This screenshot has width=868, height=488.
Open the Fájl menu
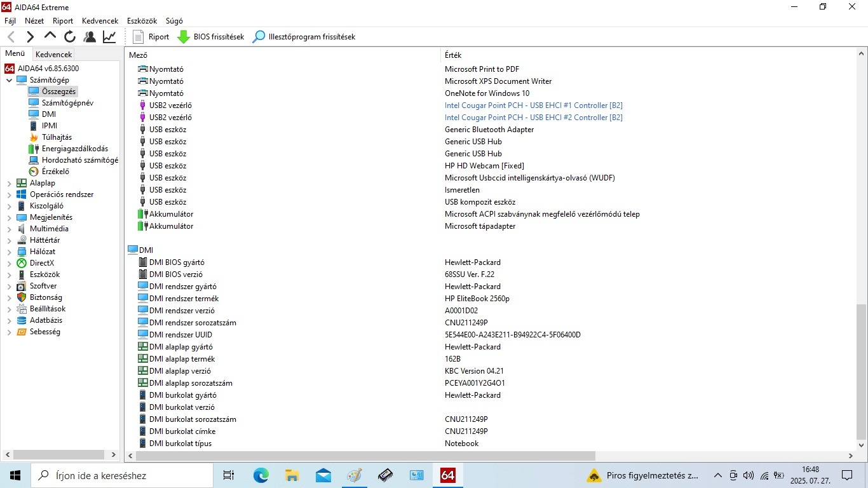[10, 21]
